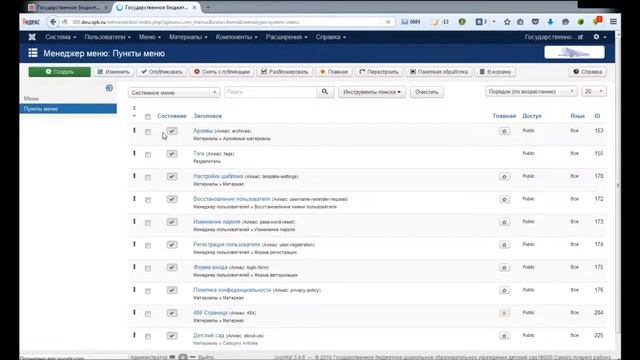
Task: Open the Материалы dropdown menu
Action: (x=188, y=37)
